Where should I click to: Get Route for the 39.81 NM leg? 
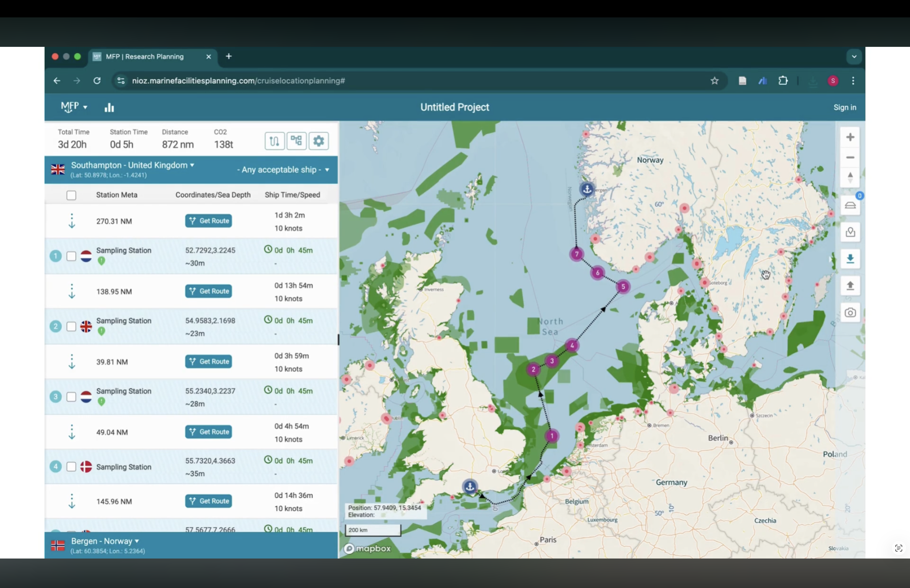click(x=209, y=361)
